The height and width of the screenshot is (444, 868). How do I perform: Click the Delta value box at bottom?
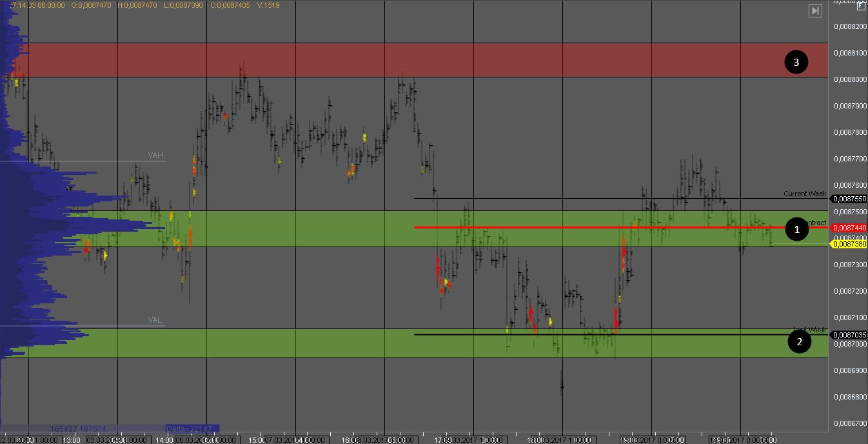click(x=192, y=428)
